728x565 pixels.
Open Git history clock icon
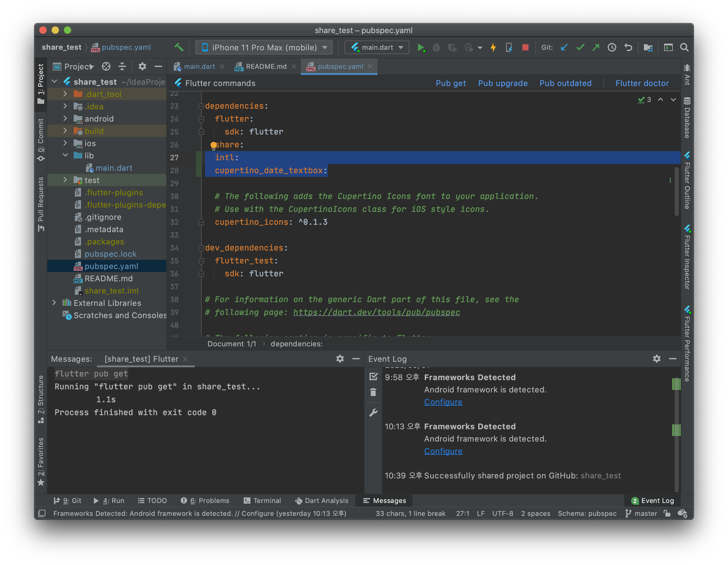point(612,47)
